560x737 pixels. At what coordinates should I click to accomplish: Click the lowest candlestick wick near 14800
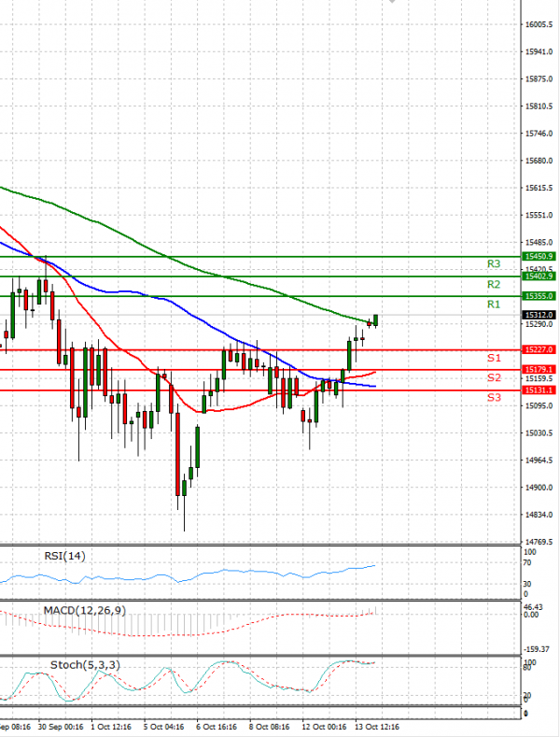[x=184, y=513]
